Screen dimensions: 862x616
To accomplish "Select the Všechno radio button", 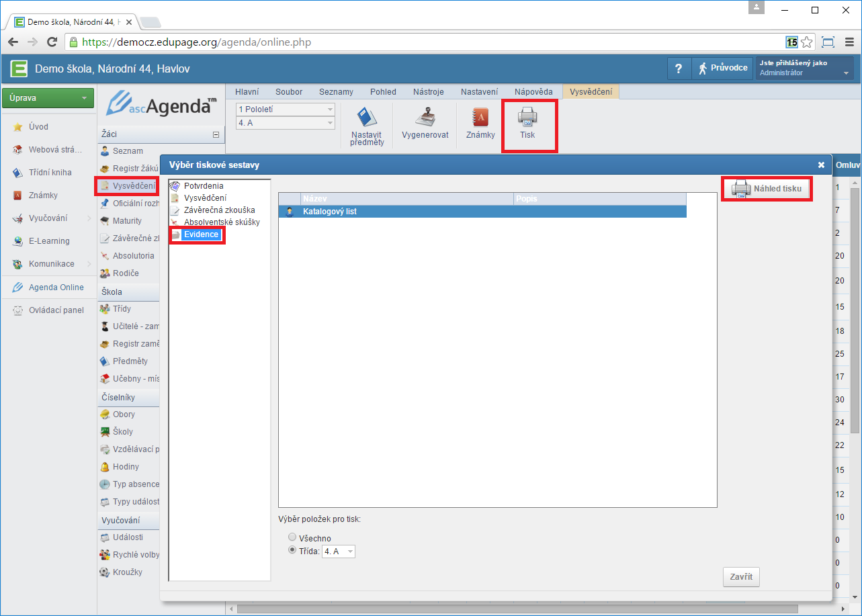I will pos(292,537).
